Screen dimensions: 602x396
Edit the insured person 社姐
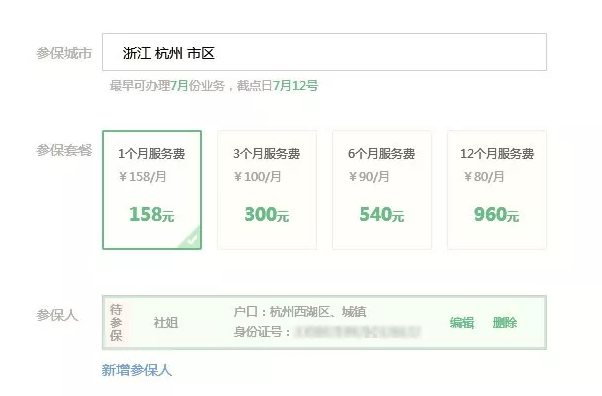[x=462, y=323]
